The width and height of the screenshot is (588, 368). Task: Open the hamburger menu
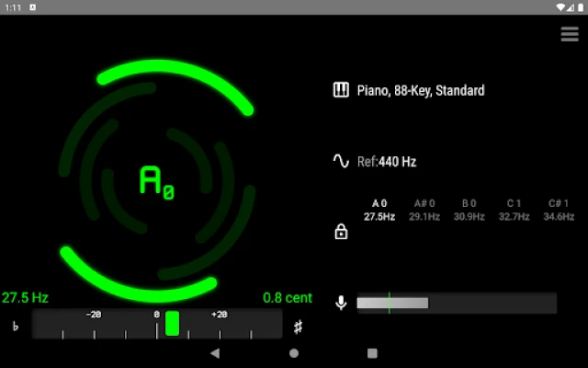(x=570, y=34)
